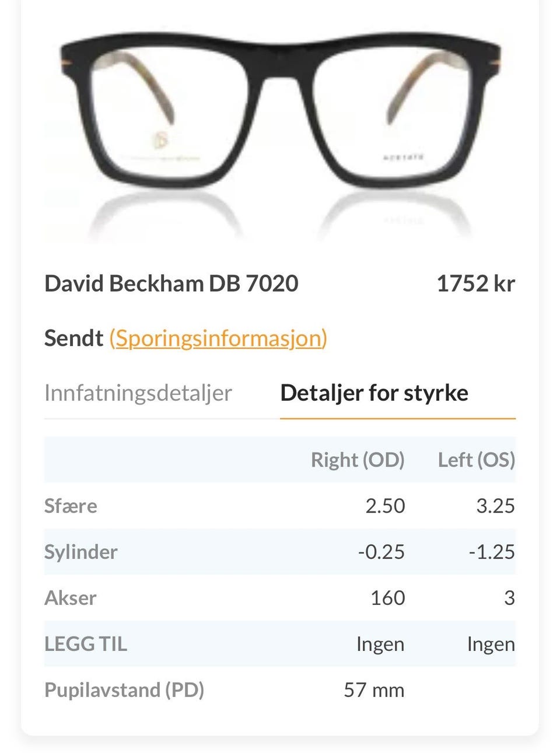560x753 pixels.
Task: Click the right eye sphere value 2.50
Action: pyautogui.click(x=385, y=506)
